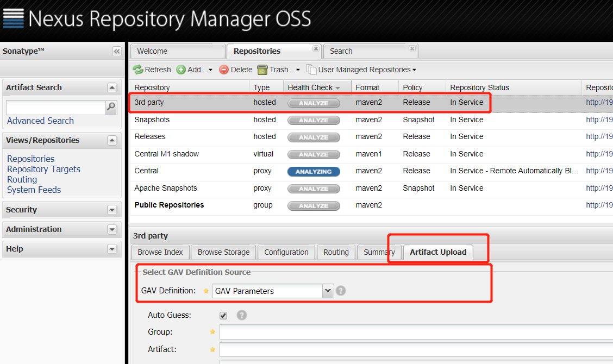
Task: Select the Snapshots repository row
Action: click(x=371, y=120)
